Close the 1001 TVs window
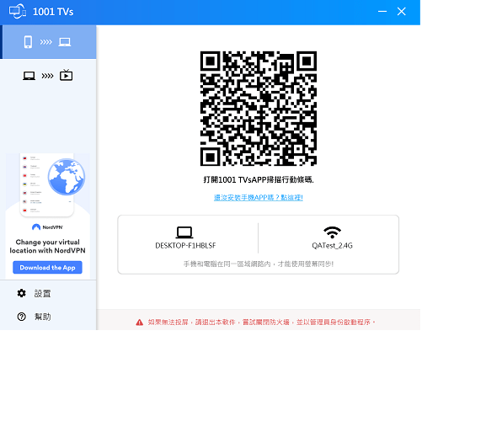Viewport: 486px width, 448px height. [x=402, y=12]
